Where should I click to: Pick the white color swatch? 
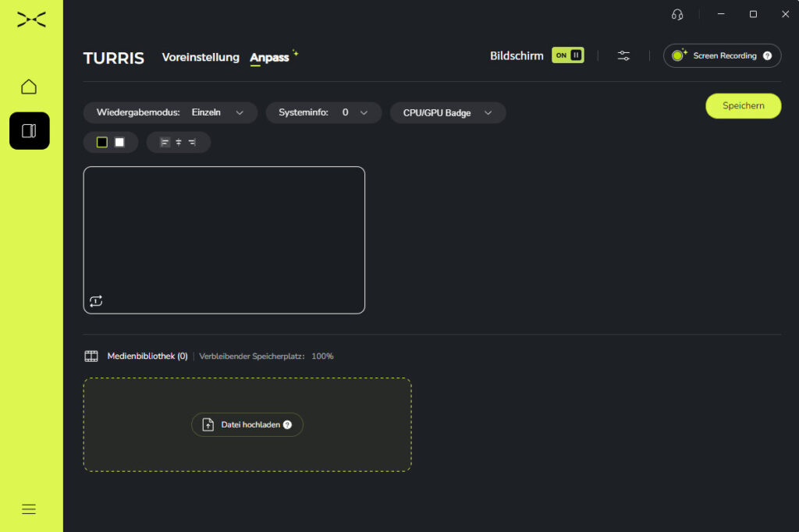(x=119, y=142)
